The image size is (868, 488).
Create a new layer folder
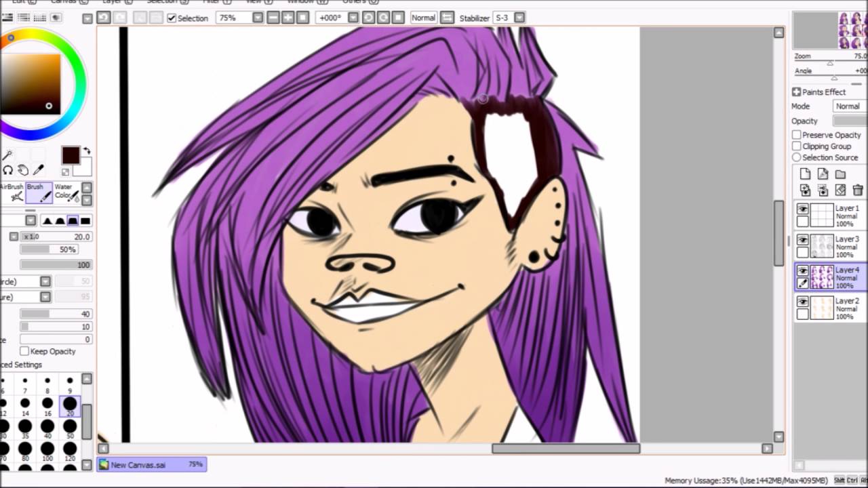point(840,174)
